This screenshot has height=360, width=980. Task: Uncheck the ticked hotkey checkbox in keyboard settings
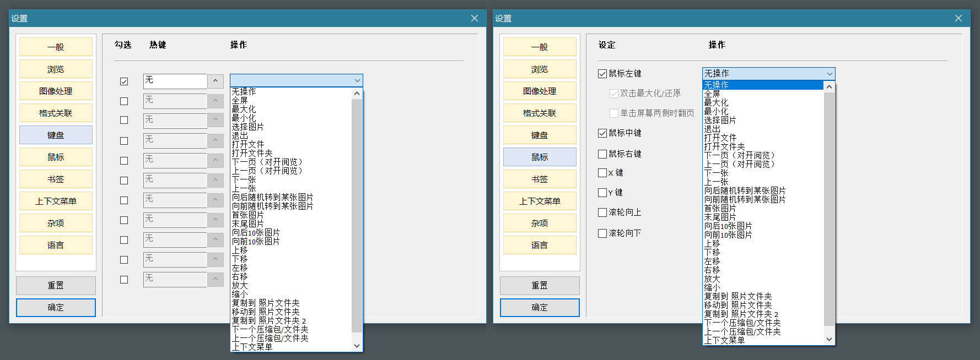tap(124, 81)
